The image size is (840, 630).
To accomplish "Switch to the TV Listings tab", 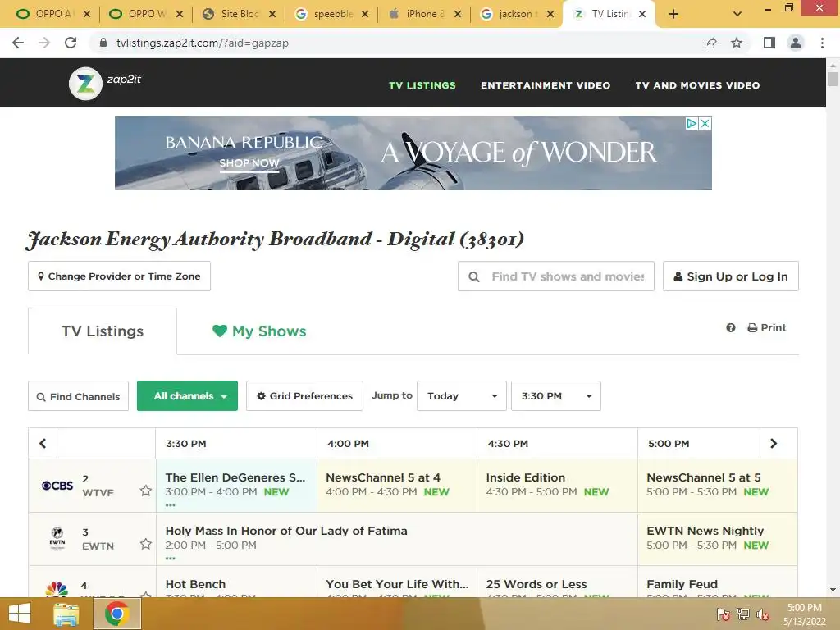I will pyautogui.click(x=103, y=331).
